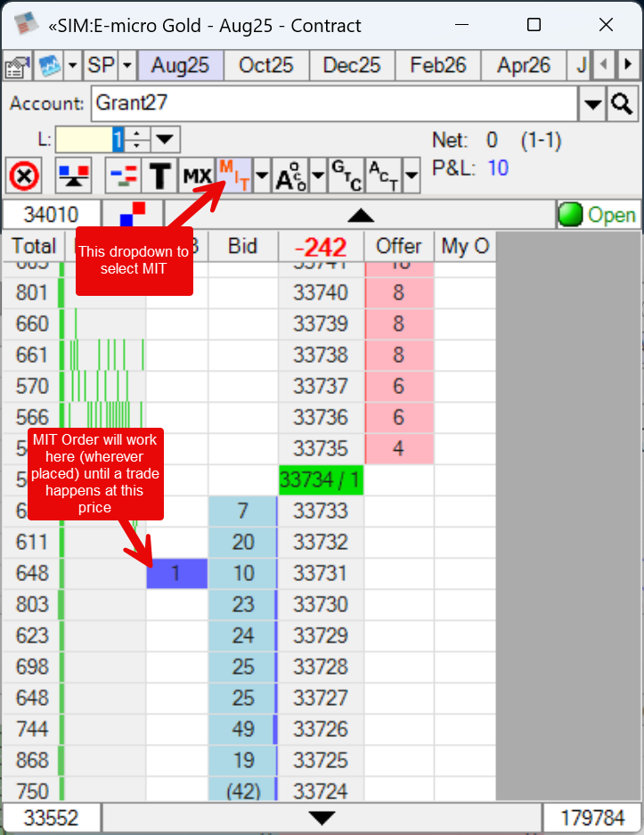Toggle the MIT order type button

(233, 174)
